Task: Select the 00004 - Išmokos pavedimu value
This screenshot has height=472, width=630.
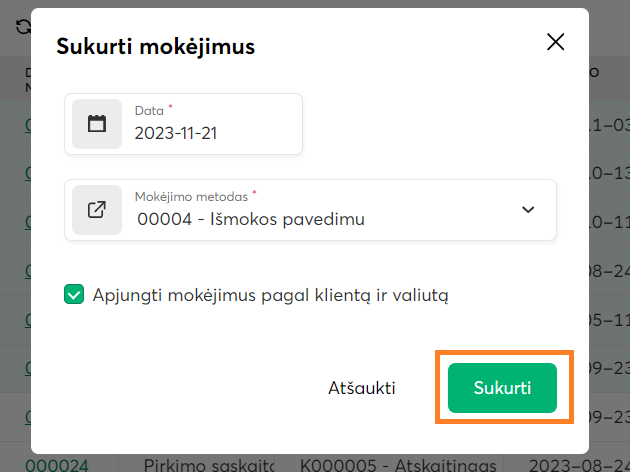Action: 251,219
